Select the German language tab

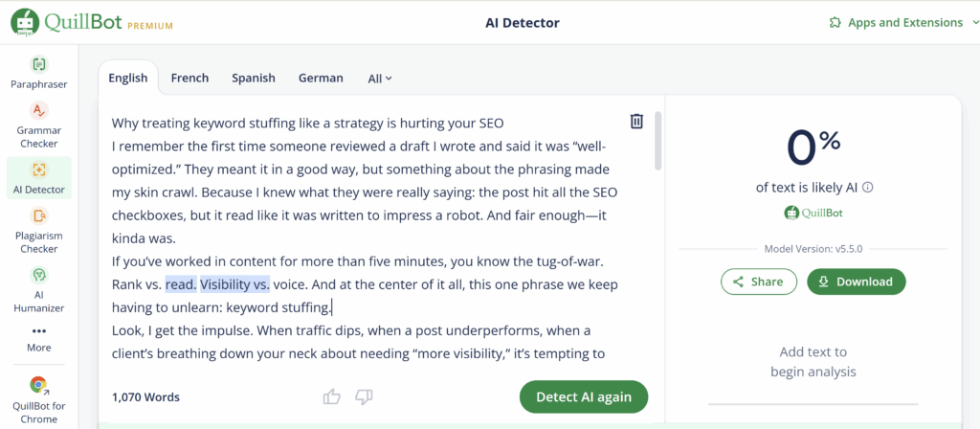(321, 79)
